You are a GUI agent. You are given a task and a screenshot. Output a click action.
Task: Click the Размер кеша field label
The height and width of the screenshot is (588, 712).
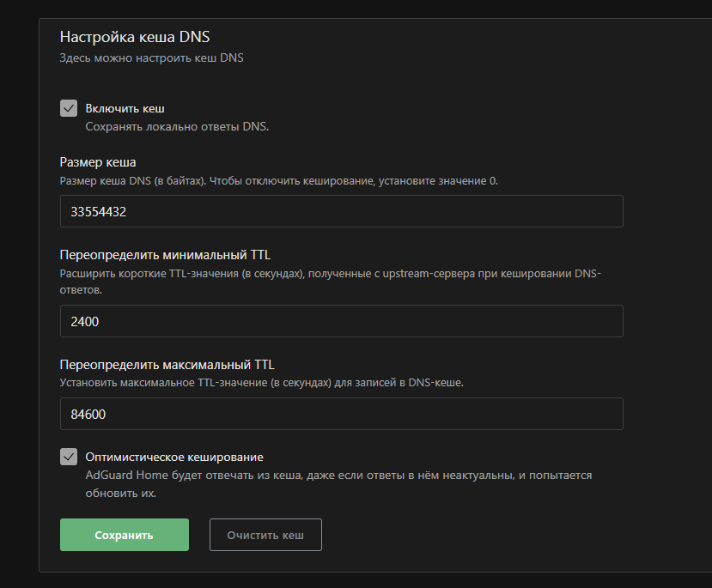tap(98, 162)
